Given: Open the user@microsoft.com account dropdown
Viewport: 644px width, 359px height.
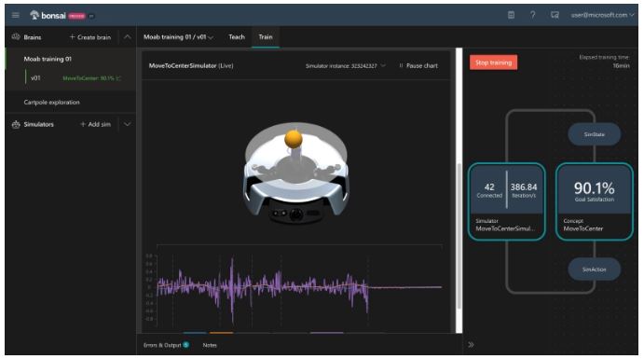Looking at the screenshot, I should [x=602, y=15].
